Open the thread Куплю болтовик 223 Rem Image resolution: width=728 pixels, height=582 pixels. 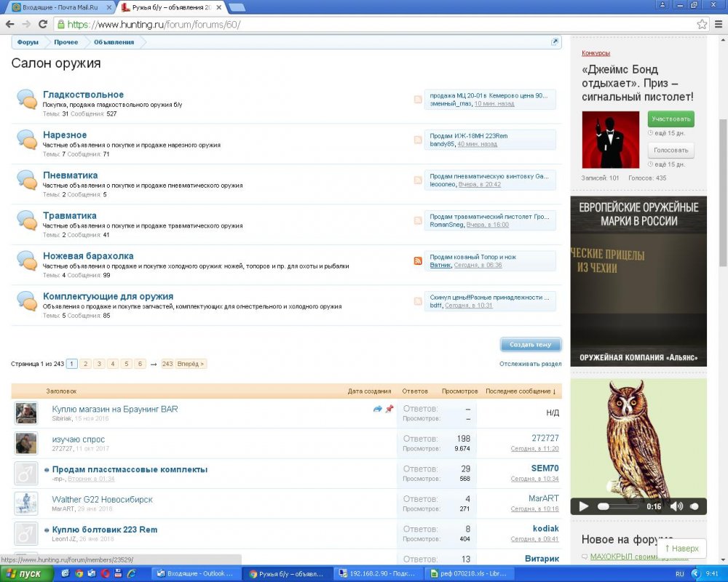tap(105, 530)
